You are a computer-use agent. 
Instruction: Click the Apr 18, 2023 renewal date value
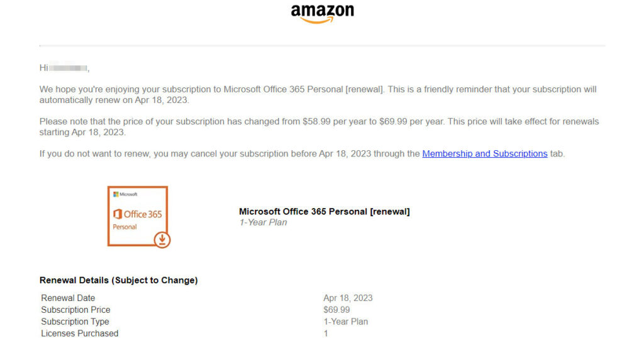(348, 298)
